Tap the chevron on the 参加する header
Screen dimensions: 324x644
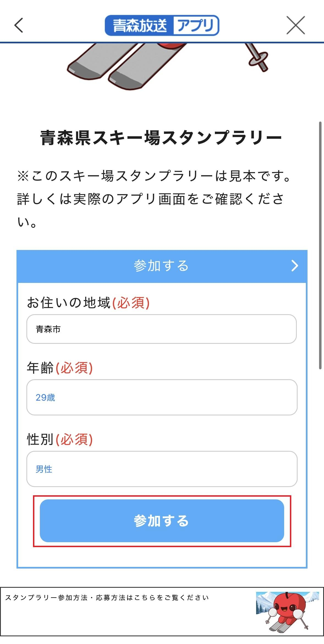pyautogui.click(x=295, y=266)
